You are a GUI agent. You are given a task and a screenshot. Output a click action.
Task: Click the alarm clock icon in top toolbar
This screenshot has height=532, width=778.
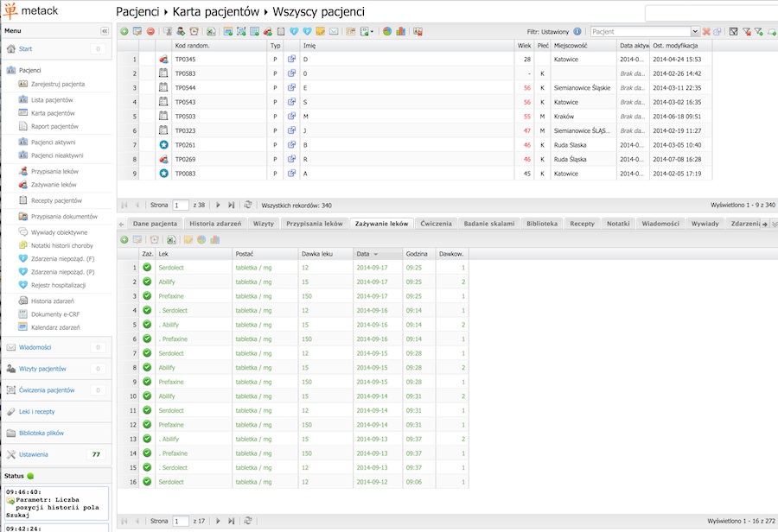[194, 31]
